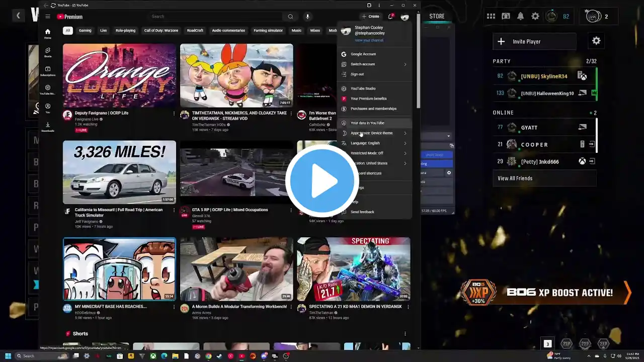
Task: Go to Home in YouTube sidebar
Action: pos(48,34)
